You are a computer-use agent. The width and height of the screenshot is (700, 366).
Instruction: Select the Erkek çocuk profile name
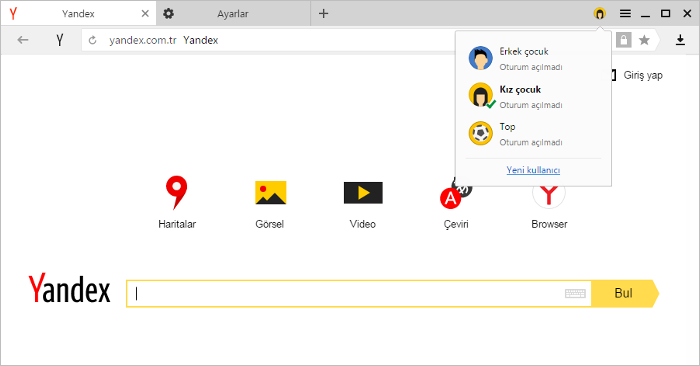pos(524,52)
